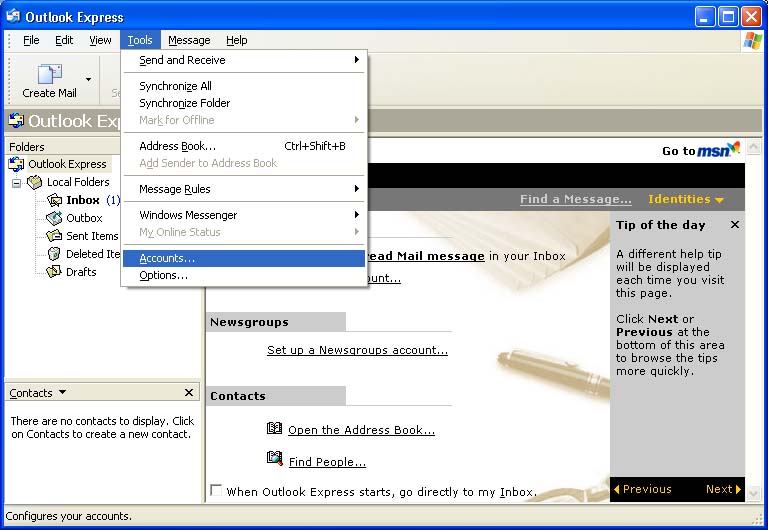Expand the Send and Receive submenu
Viewport: 768px width, 530px height.
click(244, 60)
